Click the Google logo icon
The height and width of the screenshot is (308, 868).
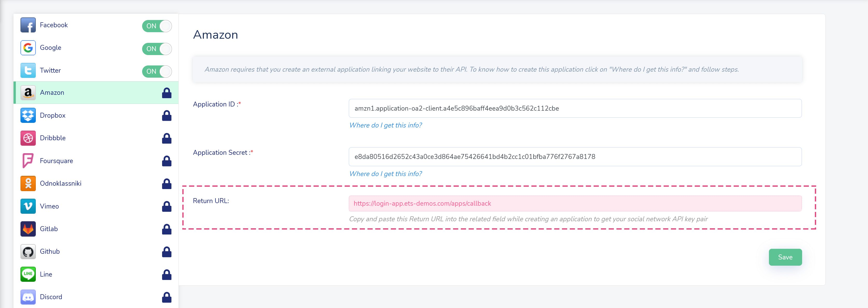click(x=28, y=48)
